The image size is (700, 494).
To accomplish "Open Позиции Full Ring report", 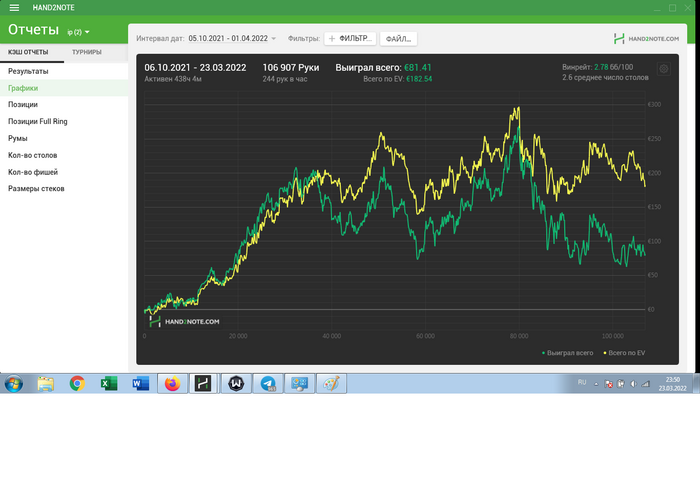I will click(x=64, y=121).
